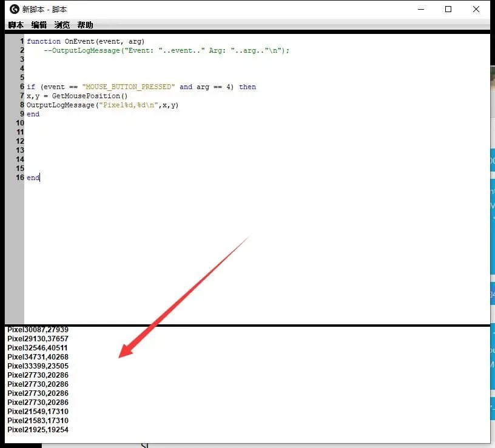Click the 'and' keyword on line 6
This screenshot has width=495, height=448.
click(186, 87)
